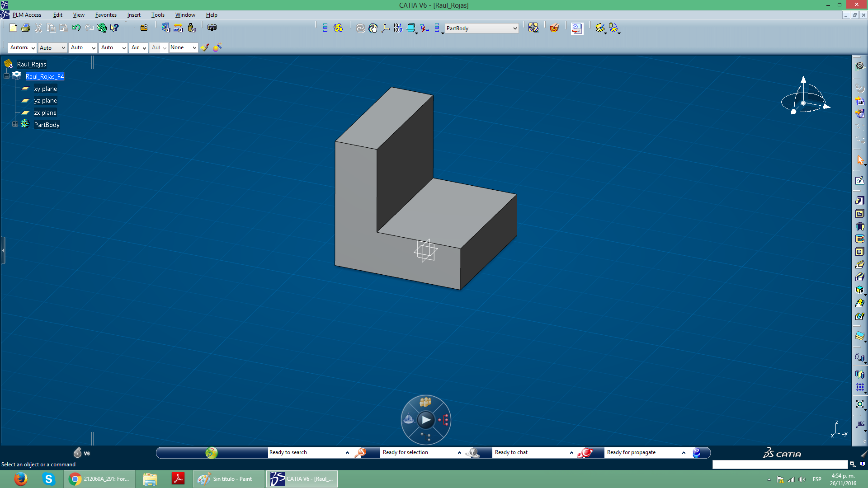Click the hand manipulation icon
868x488 pixels.
[373, 28]
